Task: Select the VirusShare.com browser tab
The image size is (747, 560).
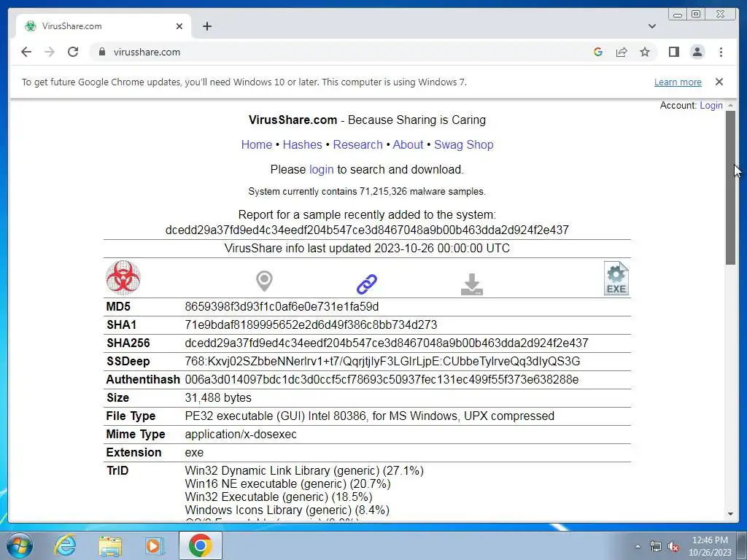Action: click(x=104, y=26)
